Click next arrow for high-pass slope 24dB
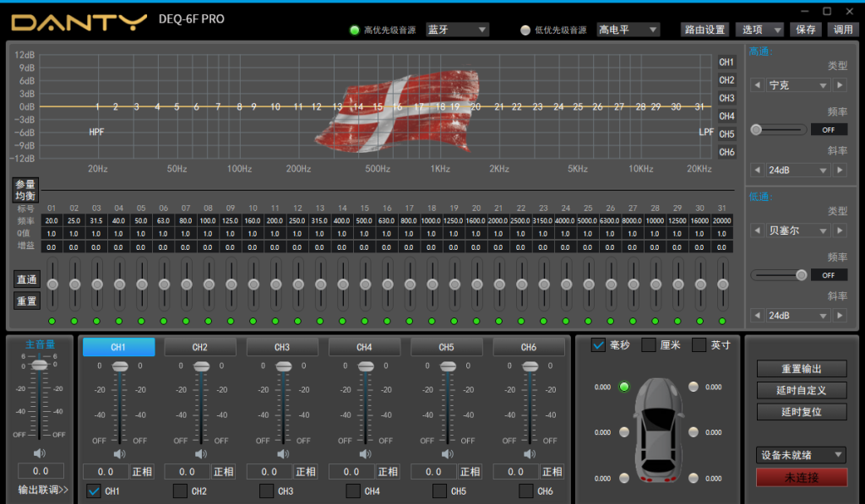 point(841,170)
